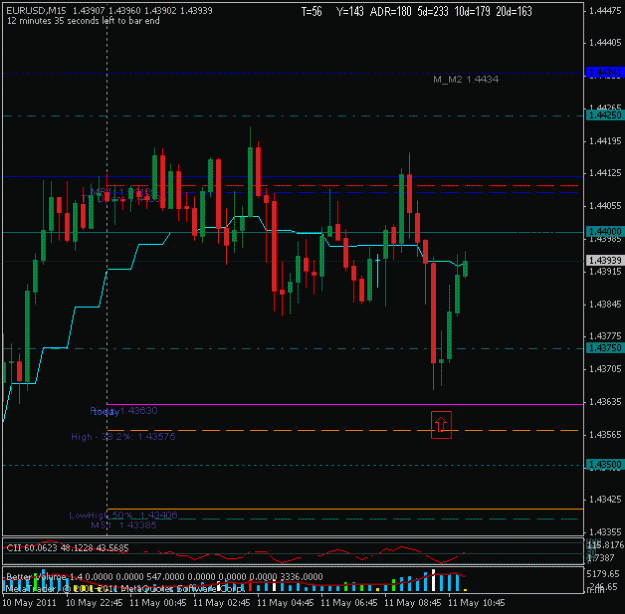The height and width of the screenshot is (614, 625).
Task: Click the CII indicator values label
Action: point(67,548)
